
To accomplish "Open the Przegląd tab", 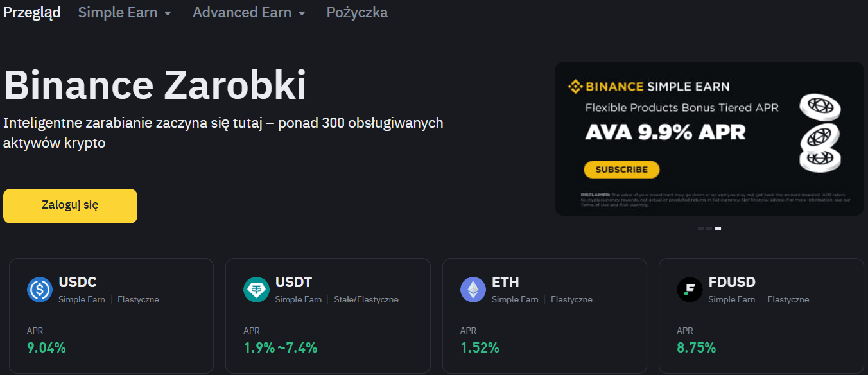I will pos(32,13).
